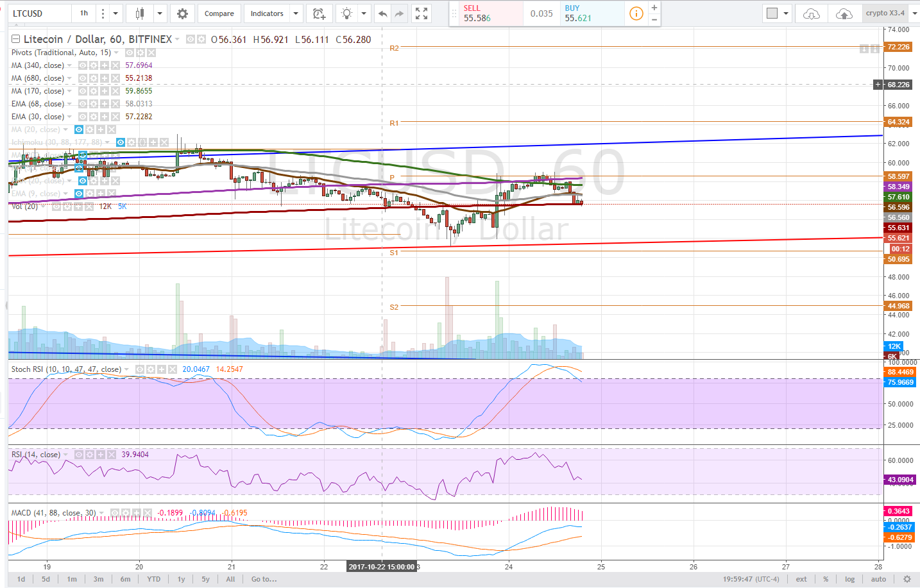Open the lightbulb ideas button
Viewport: 920px width, 588px height.
click(346, 13)
